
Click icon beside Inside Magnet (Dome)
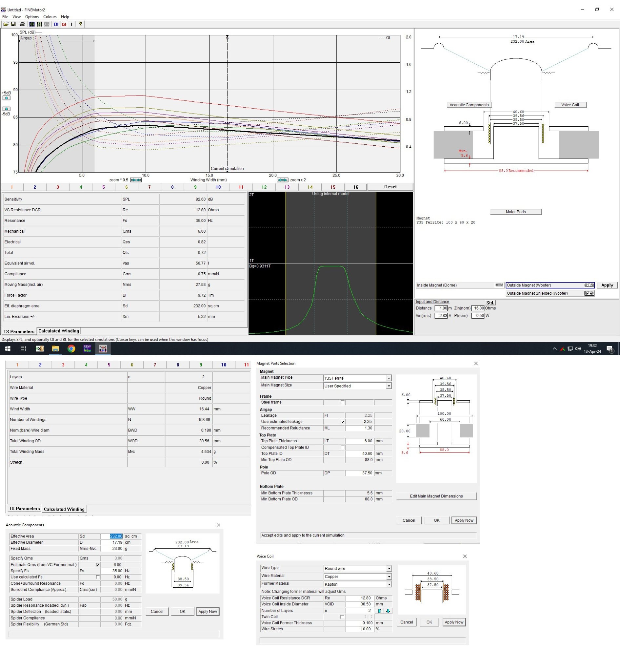tap(499, 285)
